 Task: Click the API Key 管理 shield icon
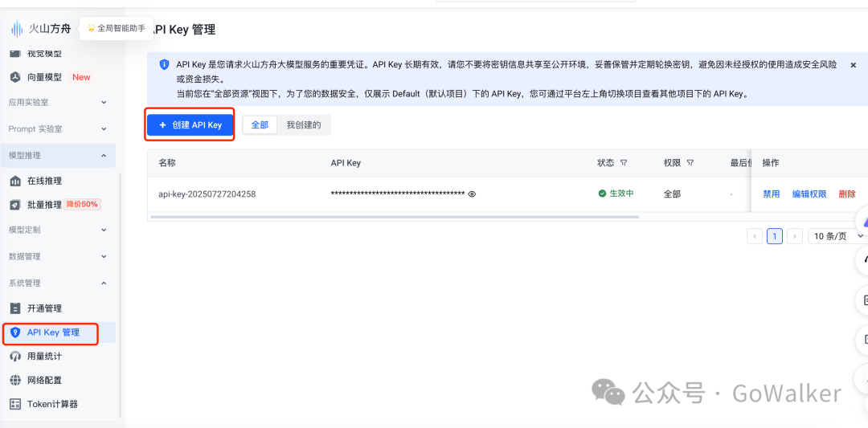coord(15,332)
